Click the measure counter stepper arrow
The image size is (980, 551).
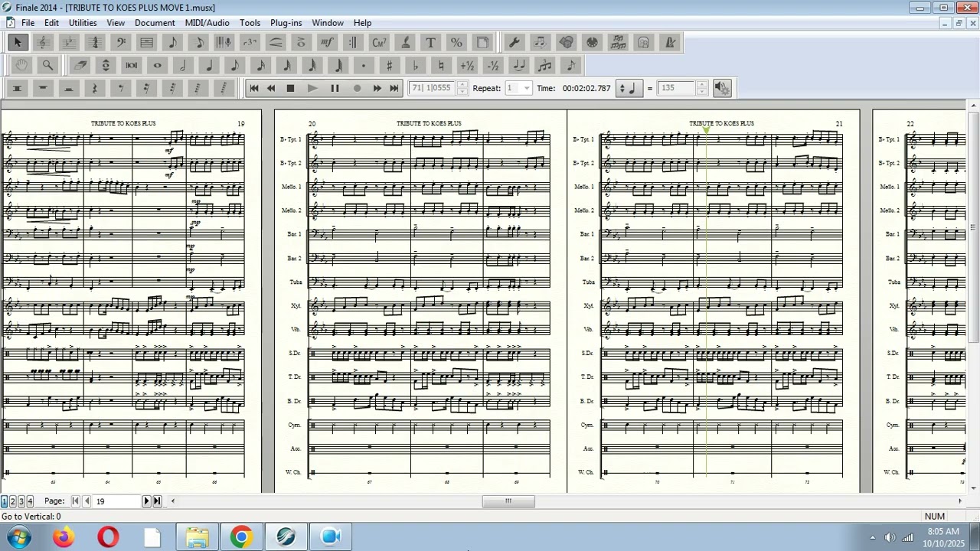[x=462, y=88]
